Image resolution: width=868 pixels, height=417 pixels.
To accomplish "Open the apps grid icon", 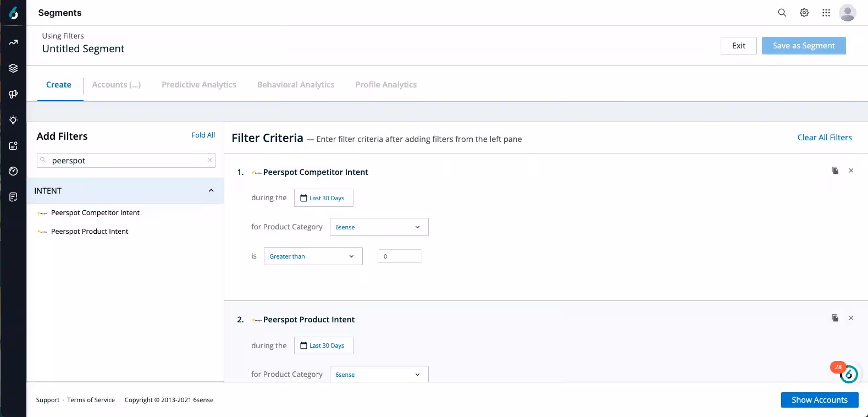I will [826, 13].
